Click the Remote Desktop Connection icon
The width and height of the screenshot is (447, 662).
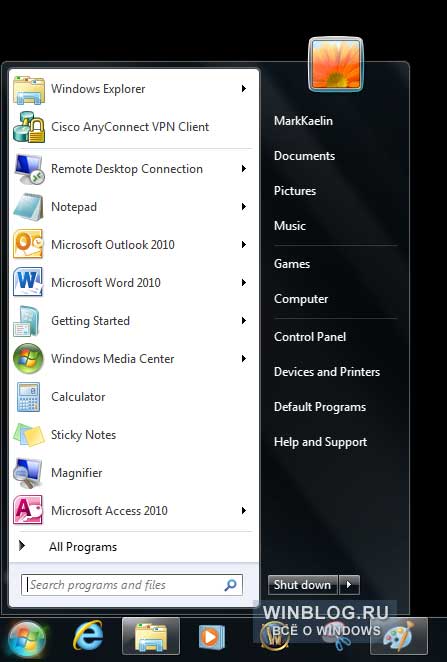pyautogui.click(x=29, y=169)
